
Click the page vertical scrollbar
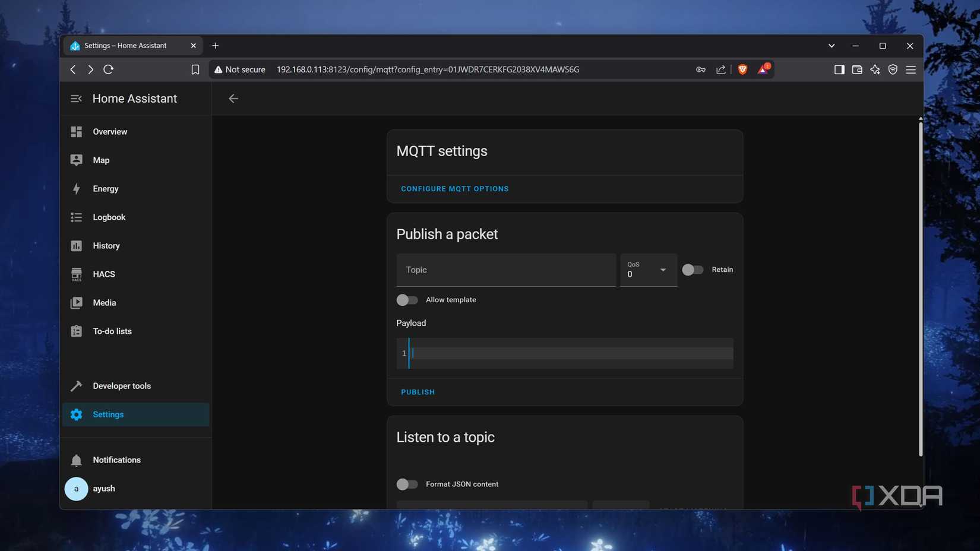(921, 288)
